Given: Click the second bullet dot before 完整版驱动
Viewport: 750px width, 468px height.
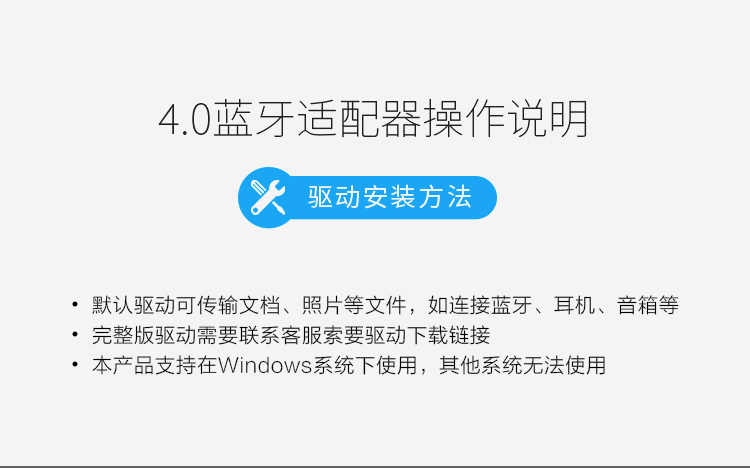Looking at the screenshot, I should click(x=75, y=334).
